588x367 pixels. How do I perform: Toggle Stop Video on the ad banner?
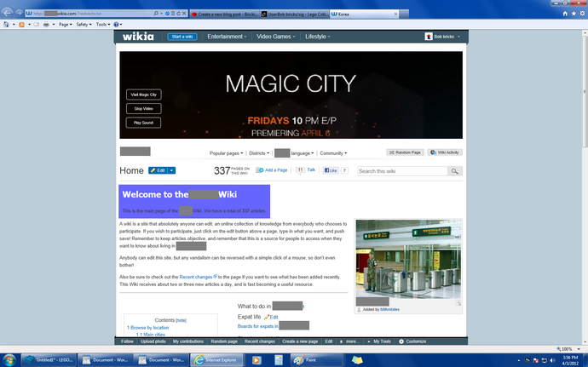[x=144, y=109]
